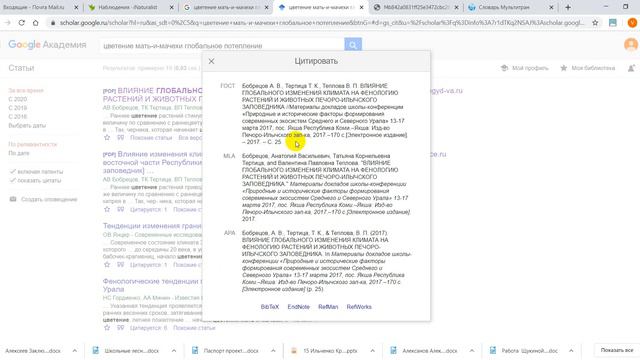The height and width of the screenshot is (360, 640).
Task: Click cite quote icon under first result
Action: click(121, 138)
